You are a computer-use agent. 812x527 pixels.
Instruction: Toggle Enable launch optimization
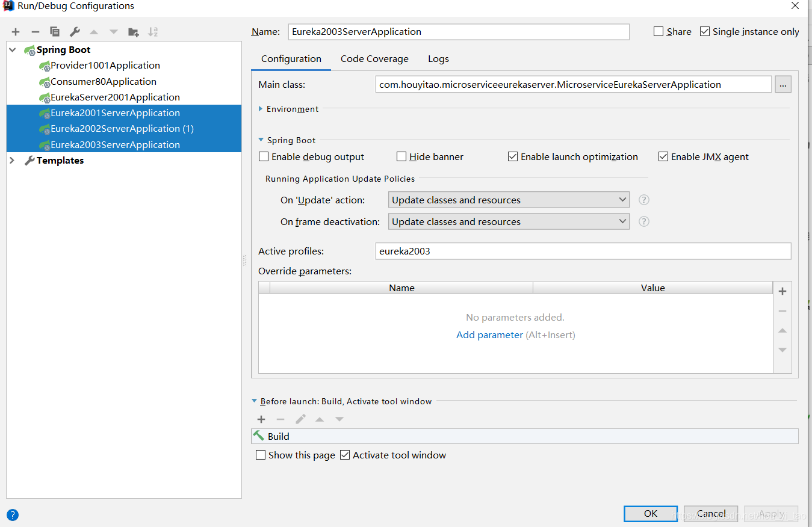click(x=513, y=157)
